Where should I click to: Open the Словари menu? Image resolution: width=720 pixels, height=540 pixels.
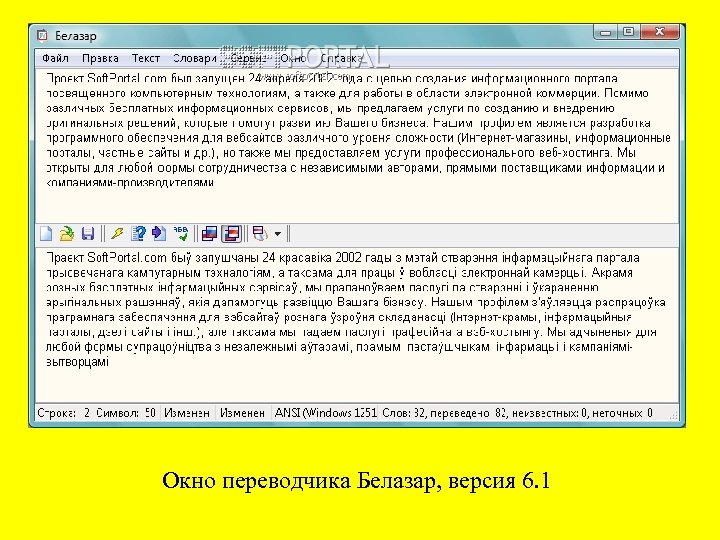[x=195, y=58]
